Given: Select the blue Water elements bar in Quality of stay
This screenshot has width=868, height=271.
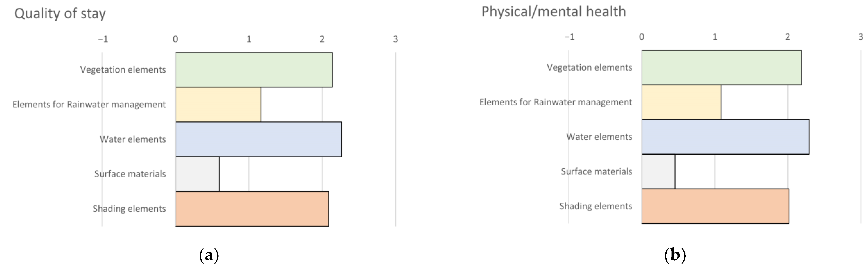Looking at the screenshot, I should (x=258, y=139).
